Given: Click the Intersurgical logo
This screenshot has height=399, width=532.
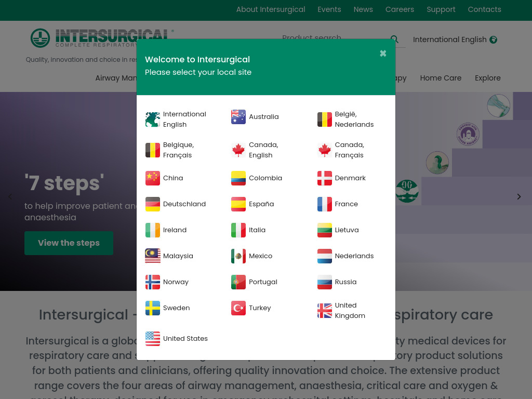Looking at the screenshot, I should coord(102,37).
